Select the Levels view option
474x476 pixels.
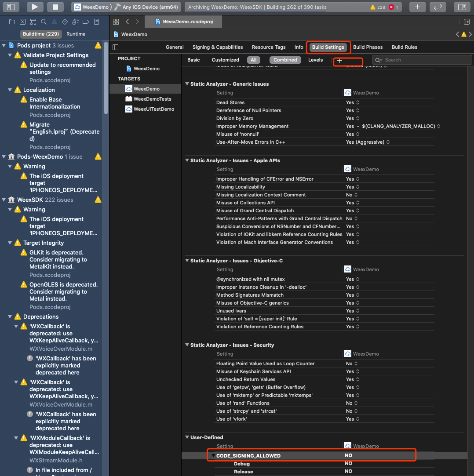point(316,60)
